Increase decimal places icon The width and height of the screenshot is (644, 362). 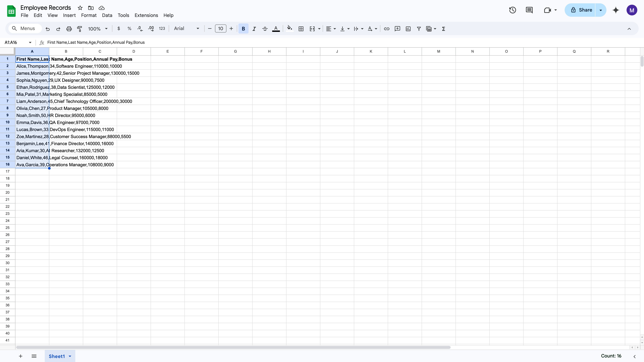click(x=151, y=29)
